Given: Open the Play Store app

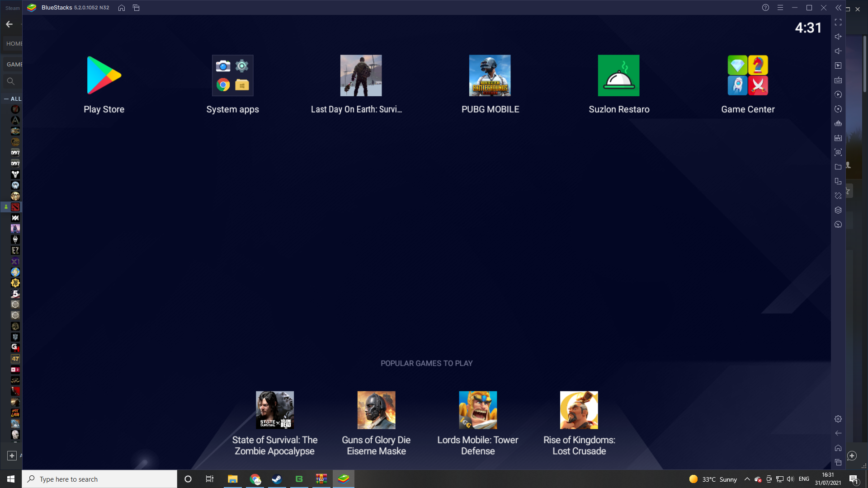Looking at the screenshot, I should pyautogui.click(x=104, y=75).
